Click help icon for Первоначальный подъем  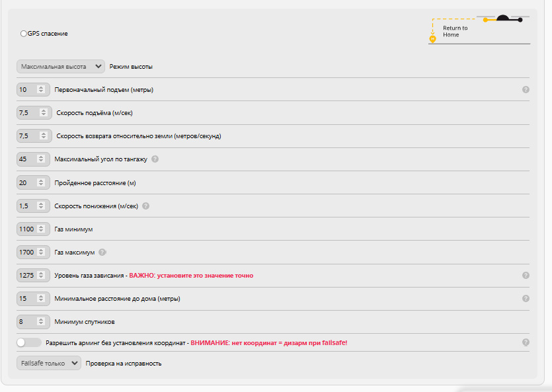tap(526, 90)
